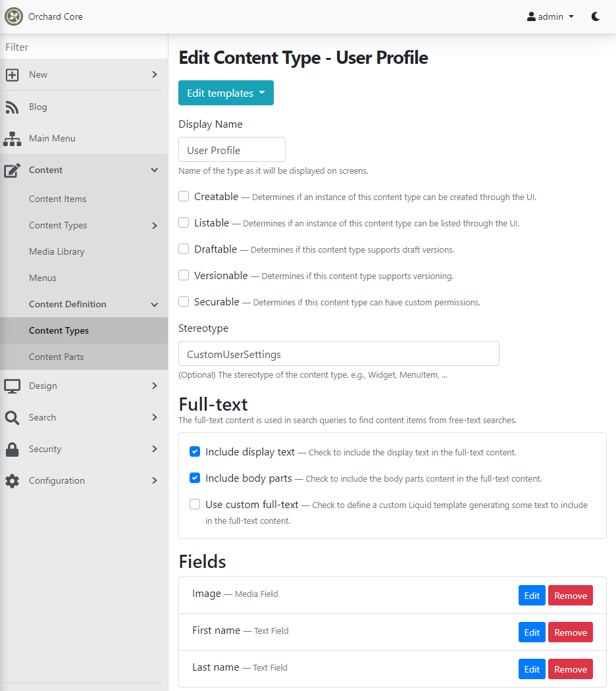Click the Display Name input field
This screenshot has width=616, height=691.
pyautogui.click(x=232, y=150)
